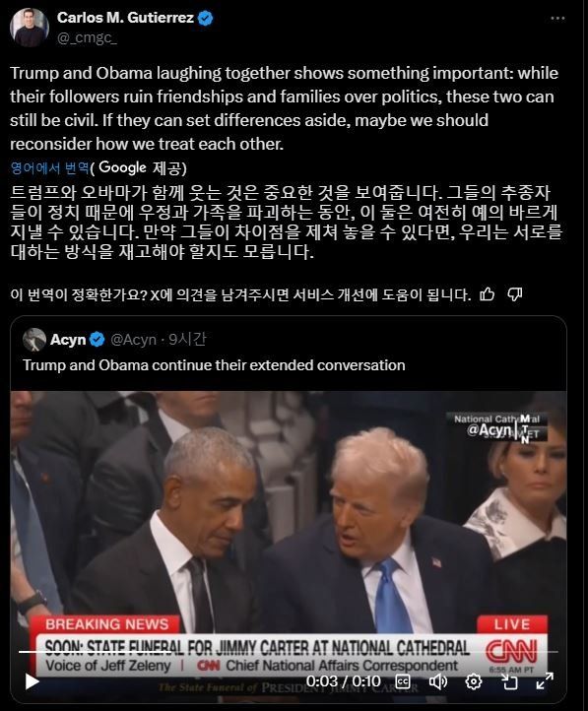Click Carlos M. Gutierrez display name

click(125, 18)
